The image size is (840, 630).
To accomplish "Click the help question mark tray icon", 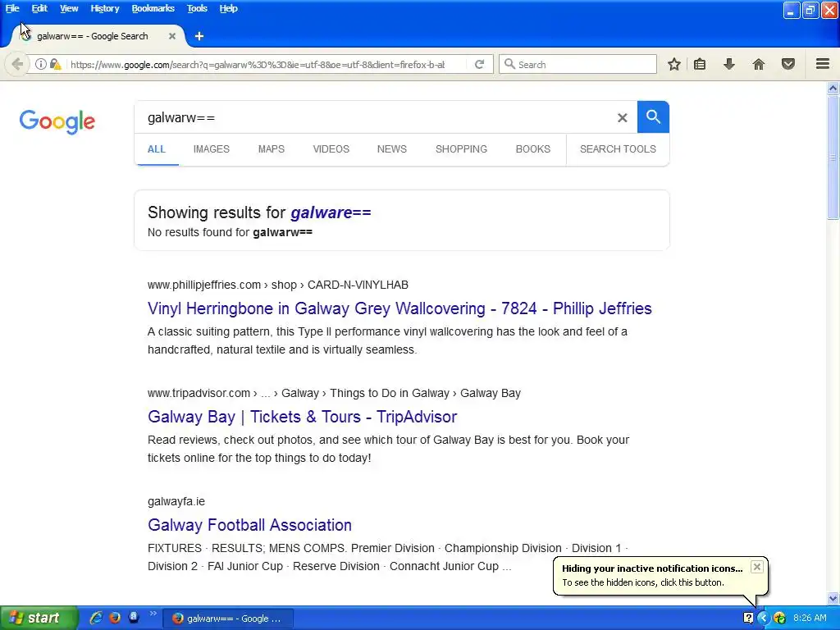I will click(x=748, y=618).
